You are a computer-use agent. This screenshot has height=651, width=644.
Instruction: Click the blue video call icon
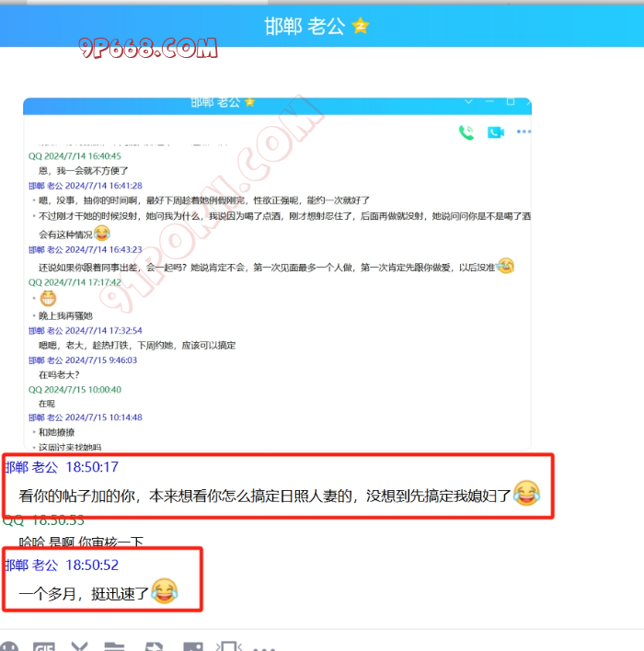(496, 132)
